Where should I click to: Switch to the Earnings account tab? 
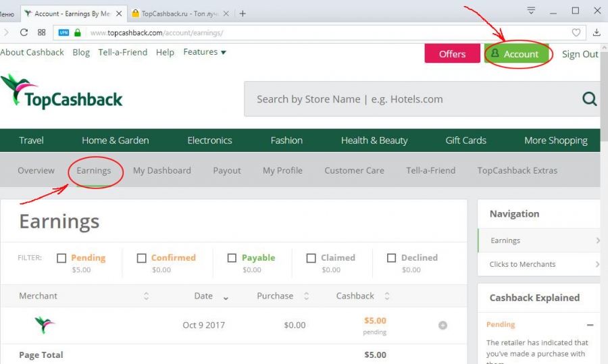(94, 171)
